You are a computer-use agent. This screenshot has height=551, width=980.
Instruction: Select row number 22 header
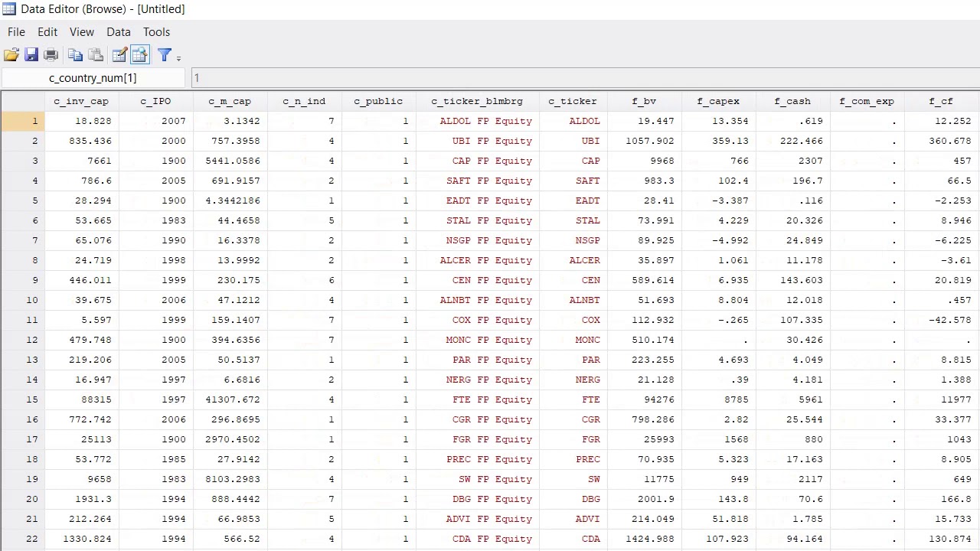pyautogui.click(x=23, y=539)
